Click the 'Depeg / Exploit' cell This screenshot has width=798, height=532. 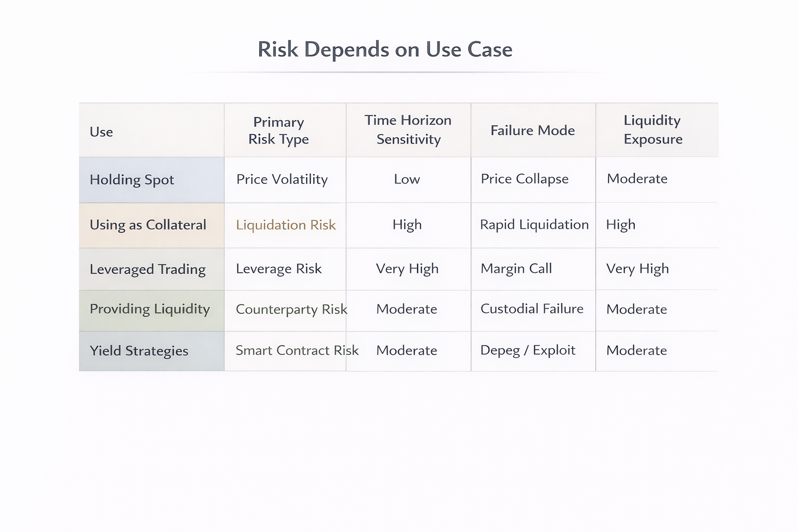pyautogui.click(x=528, y=350)
